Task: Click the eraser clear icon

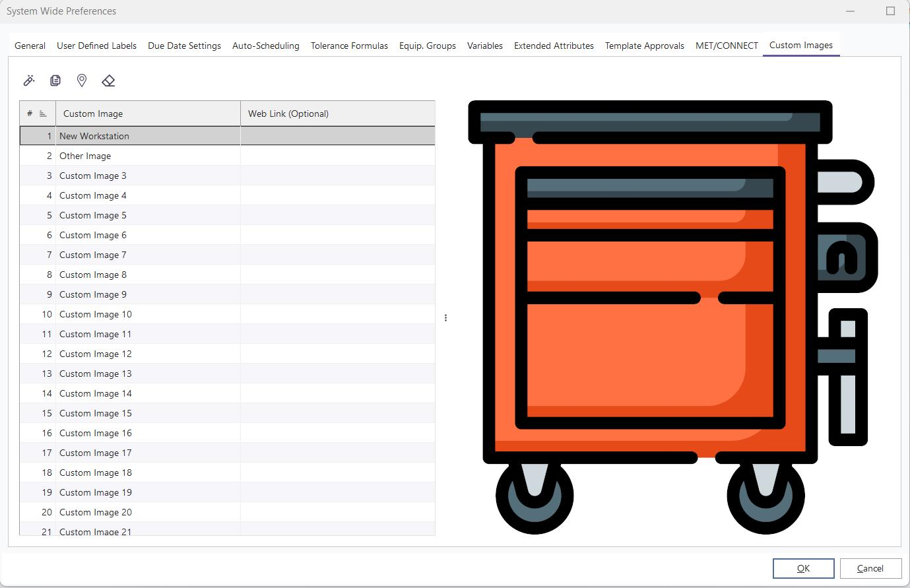Action: (108, 81)
